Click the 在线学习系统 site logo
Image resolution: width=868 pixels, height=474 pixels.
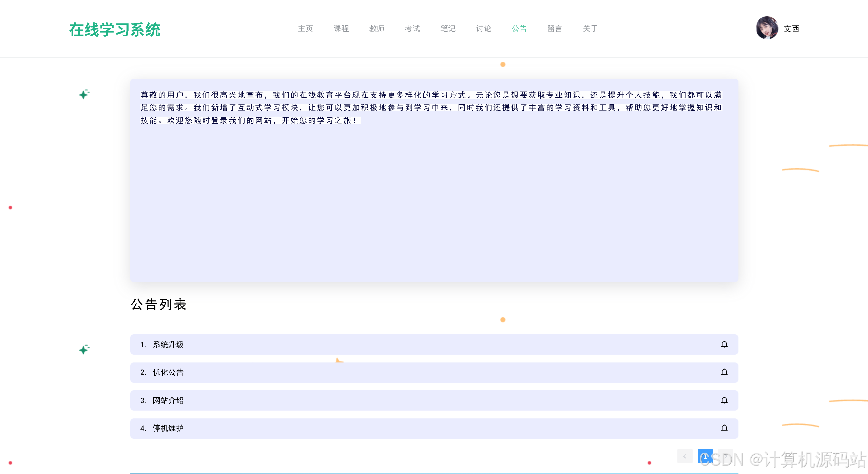tap(115, 30)
